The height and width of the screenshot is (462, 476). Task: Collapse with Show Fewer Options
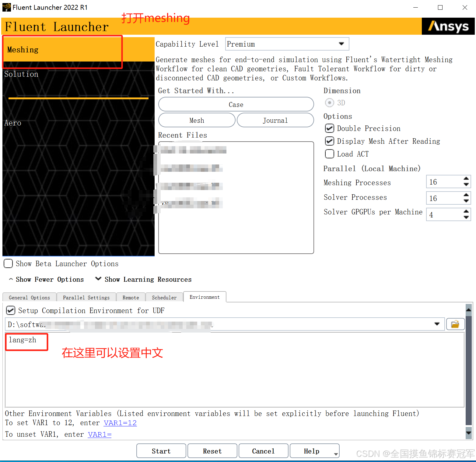tap(46, 279)
